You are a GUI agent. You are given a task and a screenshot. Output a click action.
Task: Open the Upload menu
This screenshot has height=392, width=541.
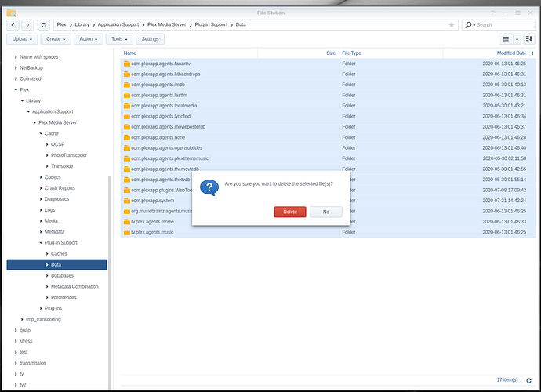point(22,39)
